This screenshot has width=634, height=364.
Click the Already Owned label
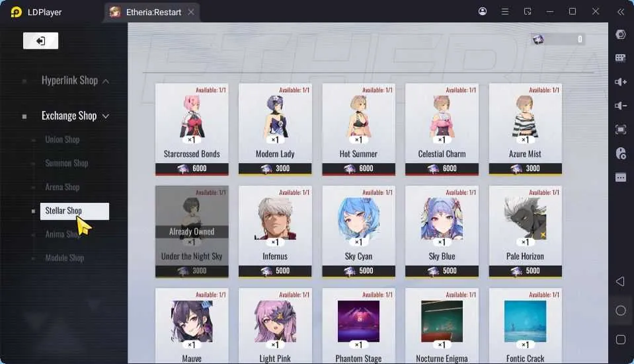(x=192, y=231)
